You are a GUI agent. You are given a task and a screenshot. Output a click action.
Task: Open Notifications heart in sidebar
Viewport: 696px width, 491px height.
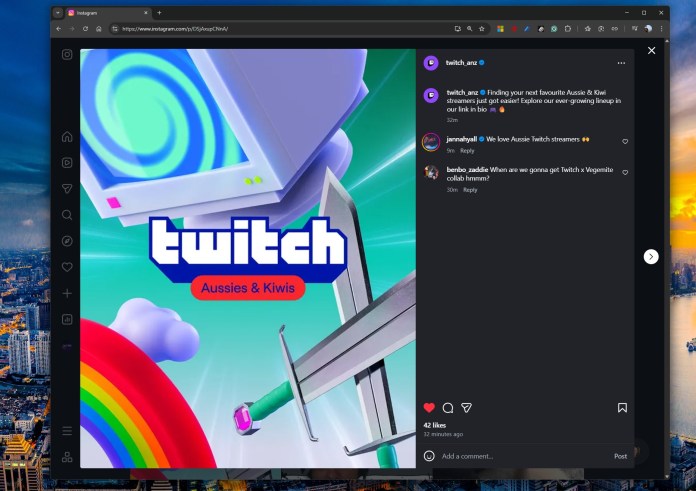click(67, 267)
